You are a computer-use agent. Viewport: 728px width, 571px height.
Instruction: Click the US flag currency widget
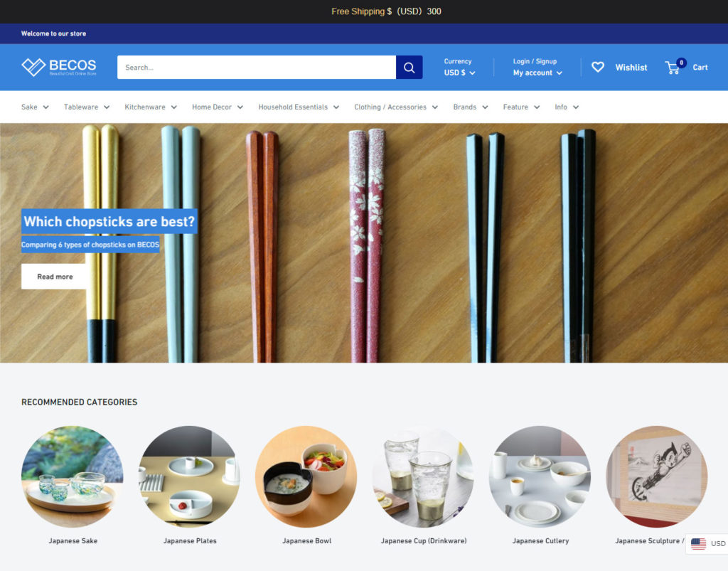point(707,544)
